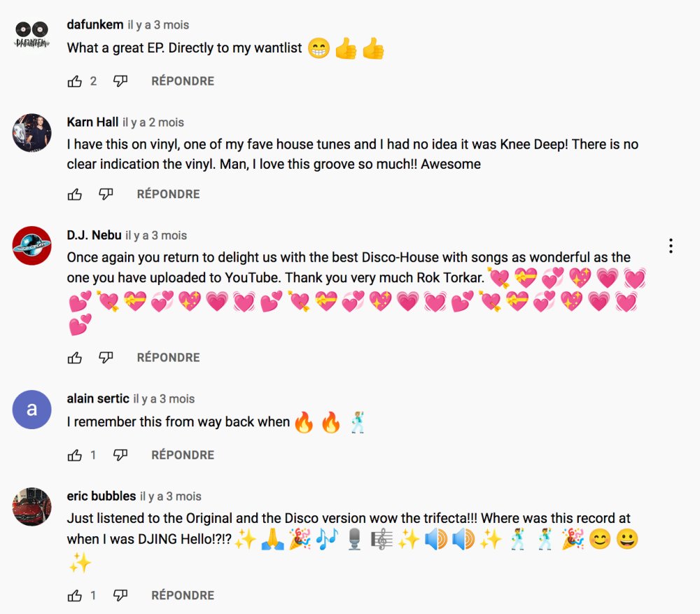Screen dimensions: 700x614
Task: Click RÉPONDRE under Karn Hall's comment
Action: click(x=168, y=194)
